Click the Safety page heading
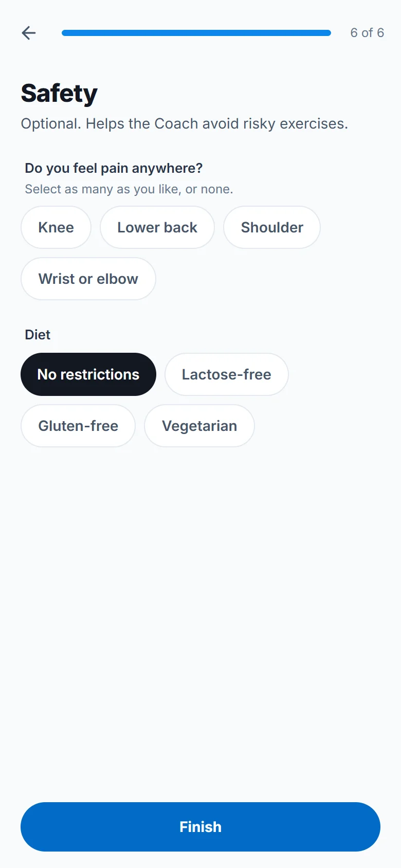The image size is (401, 868). 59,94
